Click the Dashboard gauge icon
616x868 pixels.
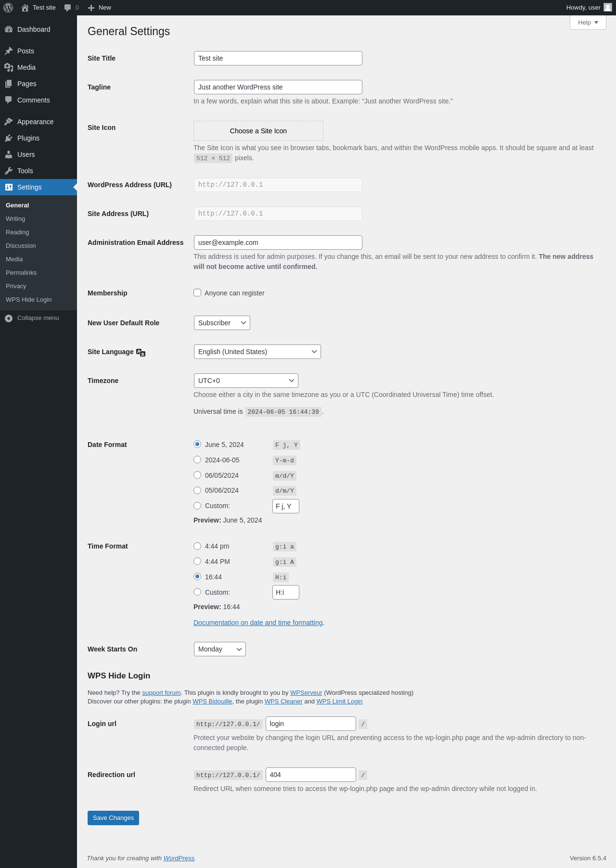point(9,29)
